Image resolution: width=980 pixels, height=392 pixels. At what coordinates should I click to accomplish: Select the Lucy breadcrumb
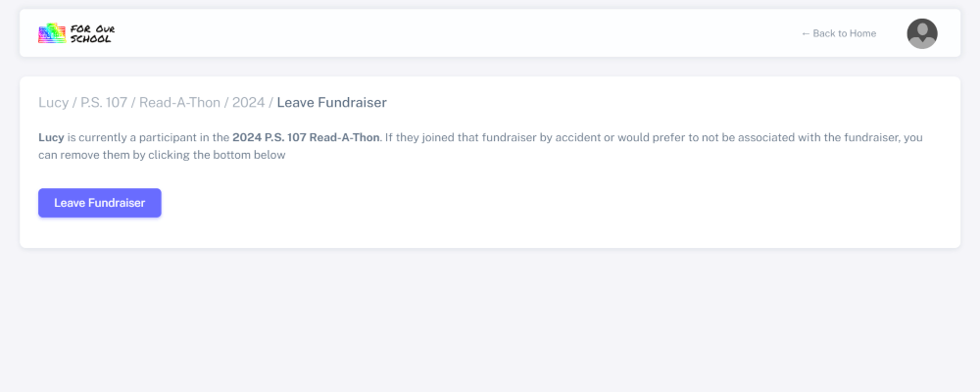coord(53,102)
